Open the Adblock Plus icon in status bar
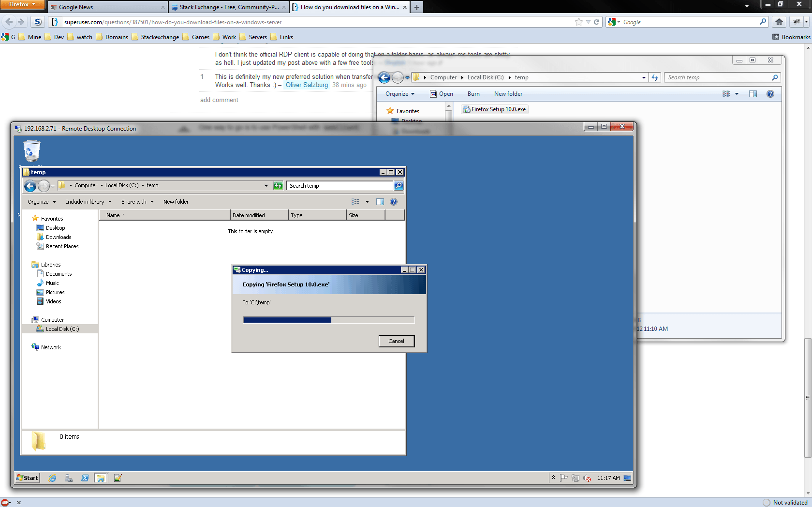The image size is (812, 507). click(5, 503)
